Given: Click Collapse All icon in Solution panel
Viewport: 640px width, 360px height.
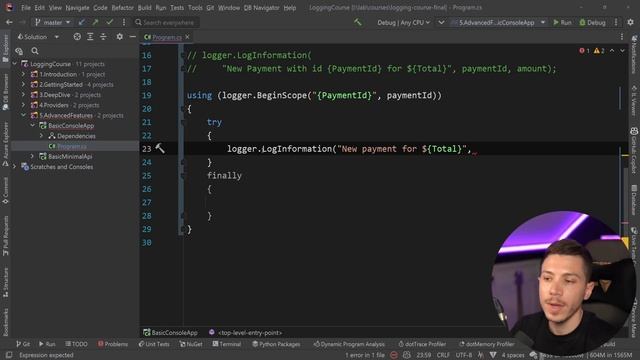Looking at the screenshot, I should [103, 37].
